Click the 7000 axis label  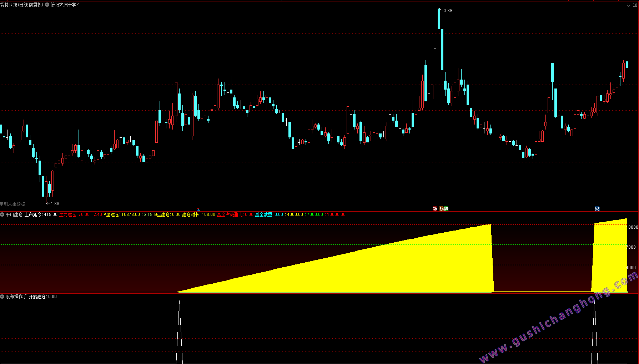point(632,247)
